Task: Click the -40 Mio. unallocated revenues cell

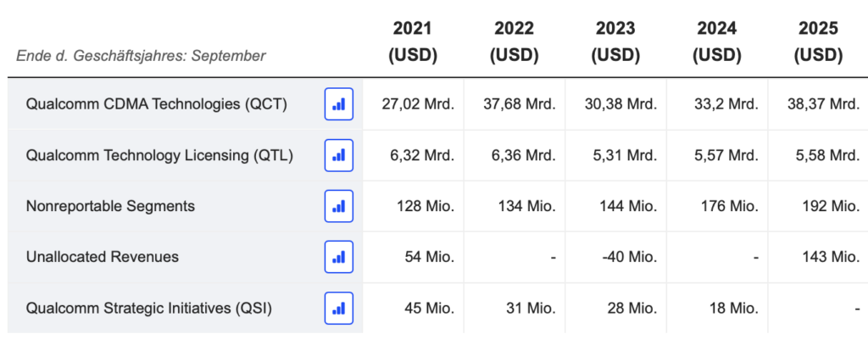Action: 628,257
